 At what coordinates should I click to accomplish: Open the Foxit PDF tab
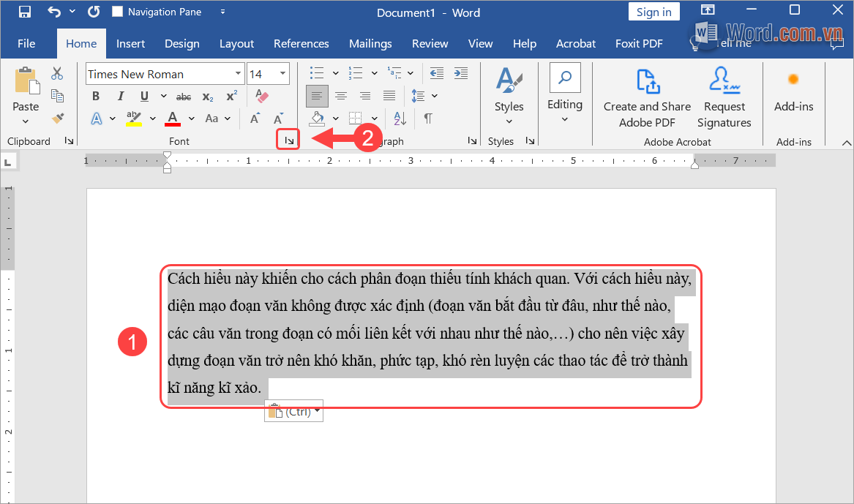tap(639, 44)
